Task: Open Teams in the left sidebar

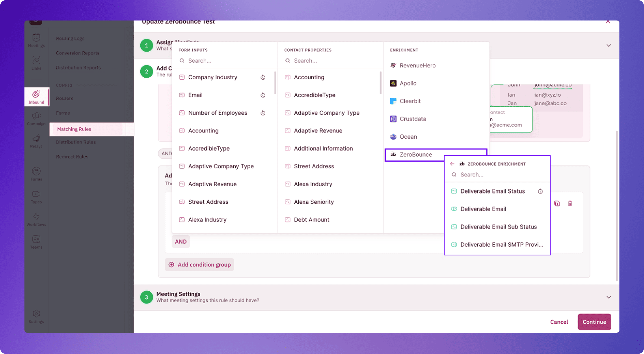Action: click(36, 242)
